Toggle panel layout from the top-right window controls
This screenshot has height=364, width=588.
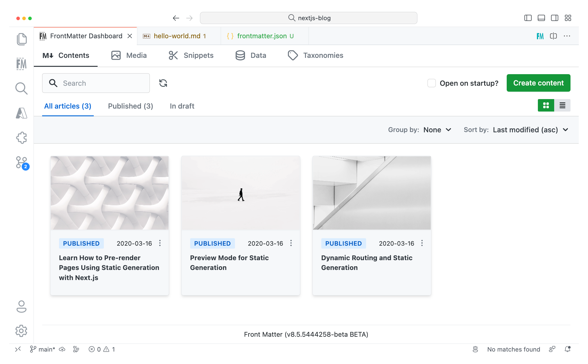541,18
